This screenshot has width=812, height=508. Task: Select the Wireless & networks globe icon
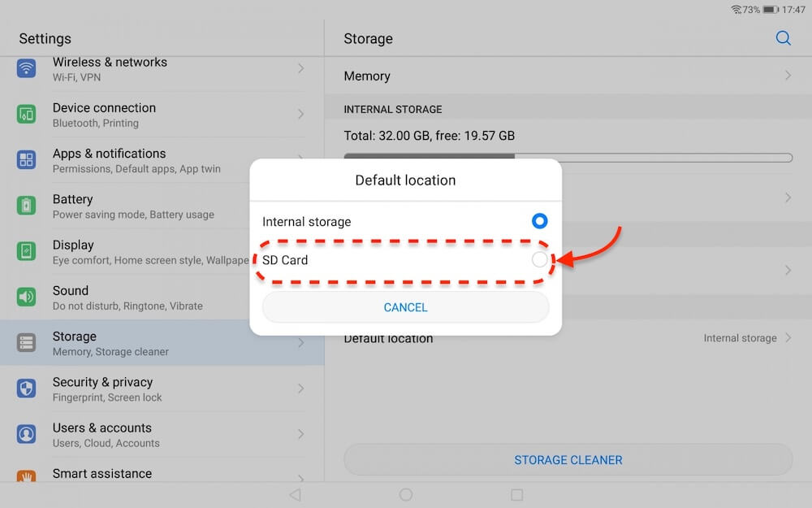pos(27,68)
